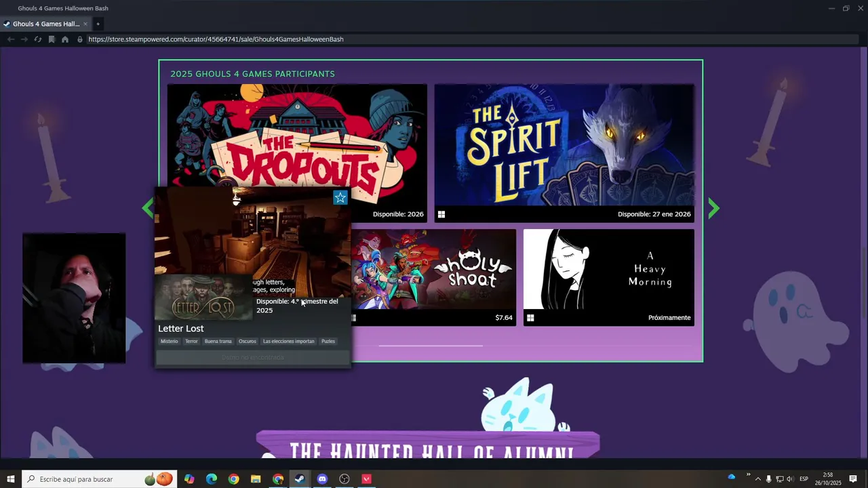Select the Puzles tag

[328, 342]
